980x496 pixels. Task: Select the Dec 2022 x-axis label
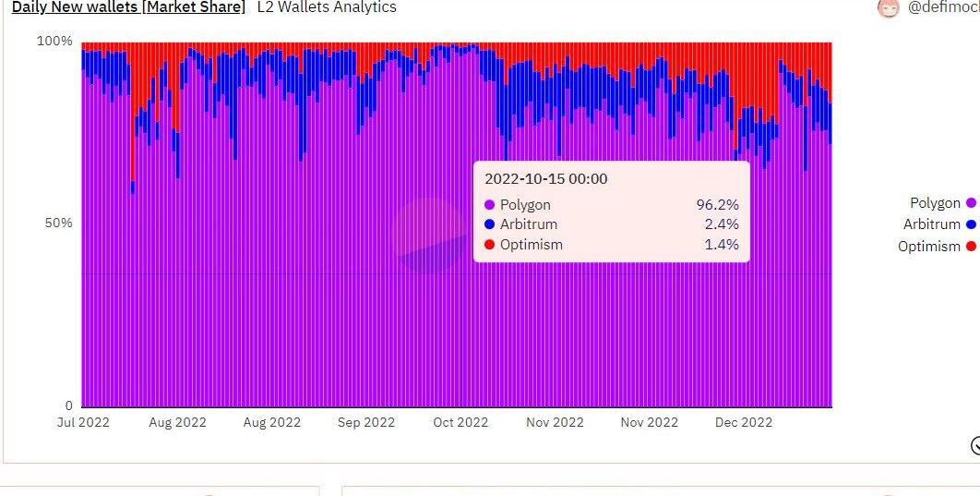(x=744, y=422)
